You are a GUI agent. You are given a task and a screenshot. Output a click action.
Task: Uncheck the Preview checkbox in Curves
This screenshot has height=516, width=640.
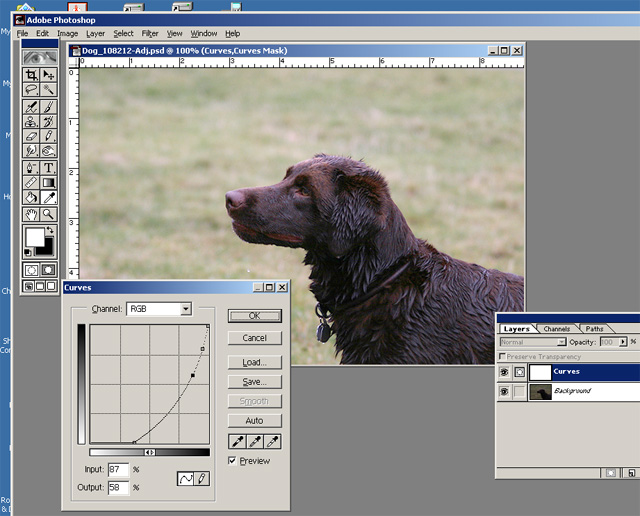pos(233,461)
